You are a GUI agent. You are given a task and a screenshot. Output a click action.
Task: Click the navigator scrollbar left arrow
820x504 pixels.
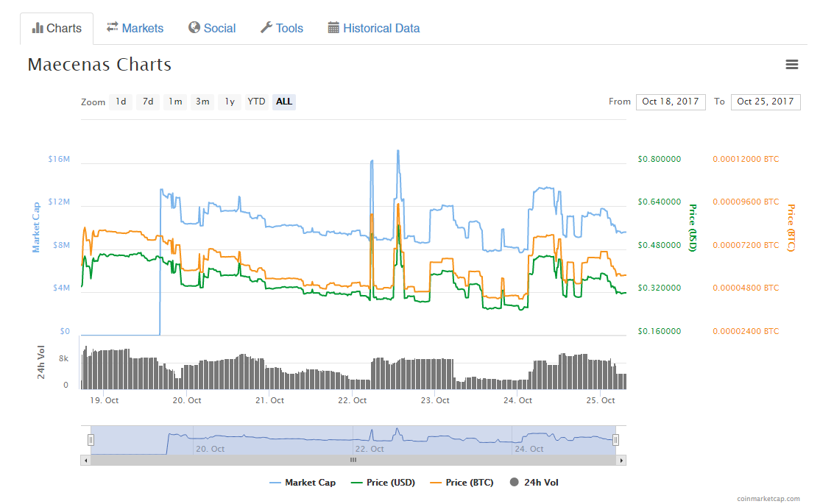point(86,460)
